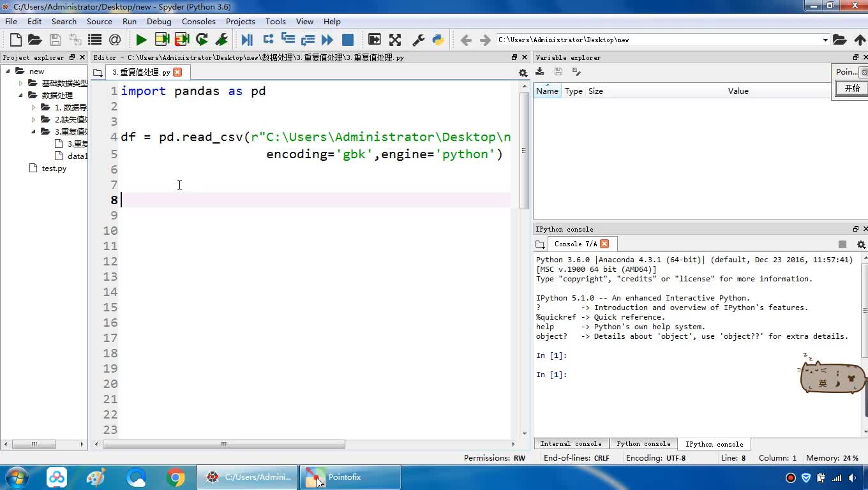Browse for a working directory via folder icon
The width and height of the screenshot is (868, 490).
click(839, 40)
